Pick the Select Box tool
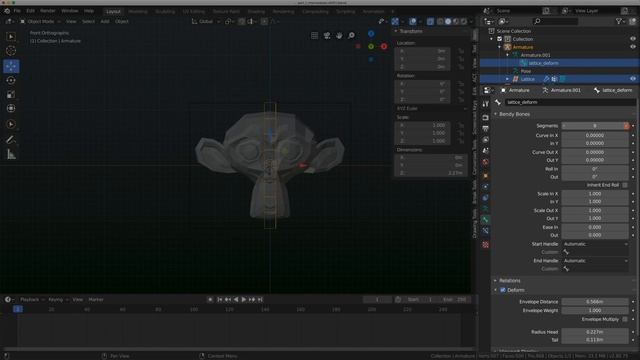 [x=11, y=36]
